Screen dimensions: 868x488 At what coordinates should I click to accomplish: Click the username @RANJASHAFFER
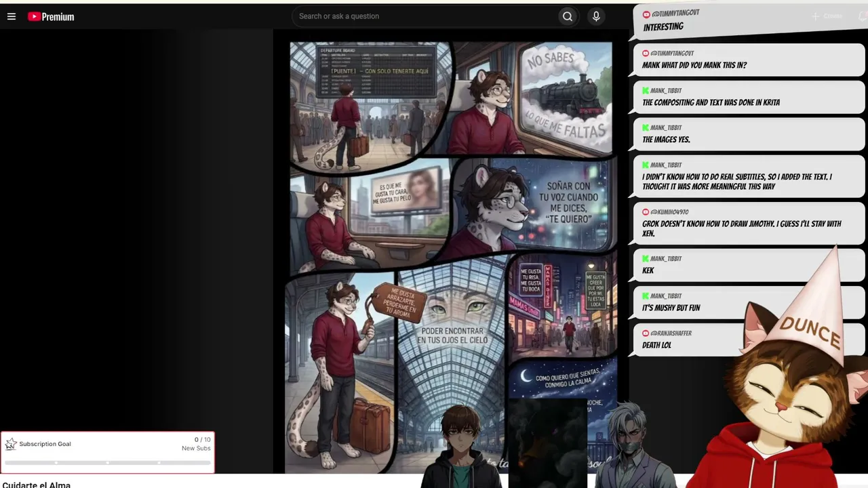tap(671, 333)
